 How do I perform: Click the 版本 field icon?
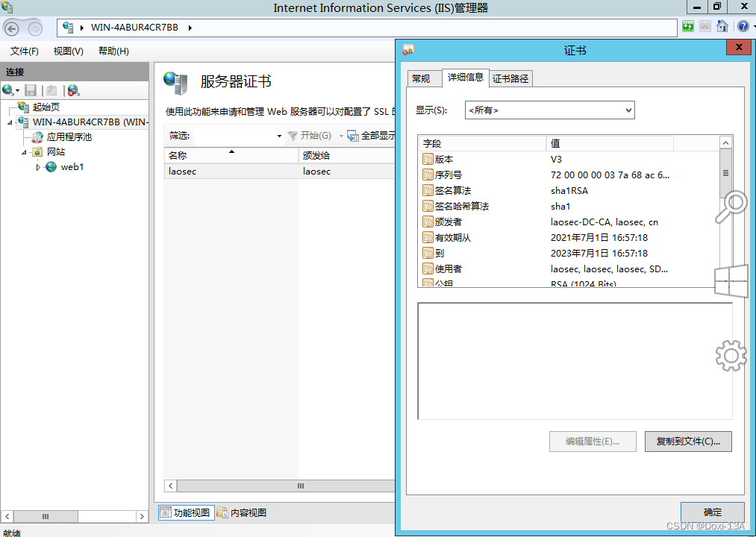point(428,159)
